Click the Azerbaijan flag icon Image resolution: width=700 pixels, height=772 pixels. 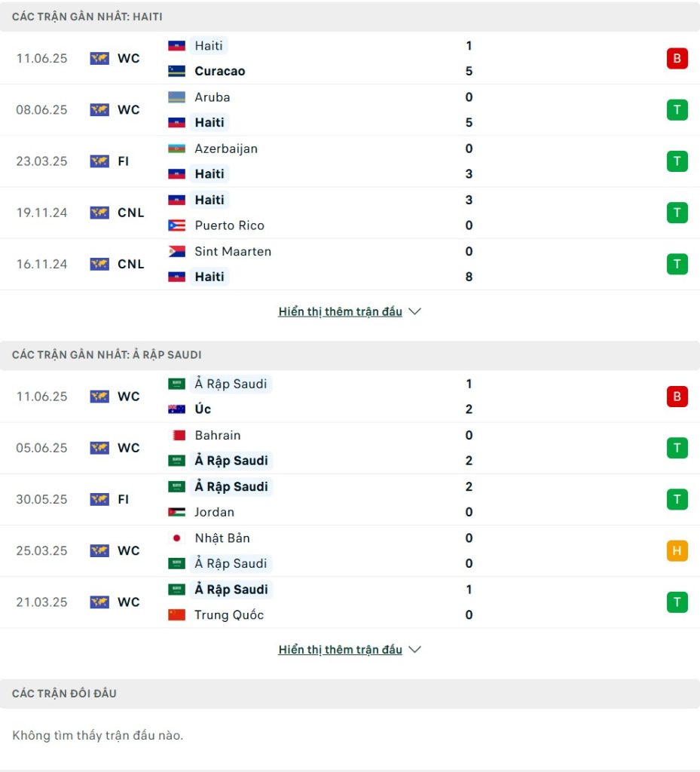(176, 149)
